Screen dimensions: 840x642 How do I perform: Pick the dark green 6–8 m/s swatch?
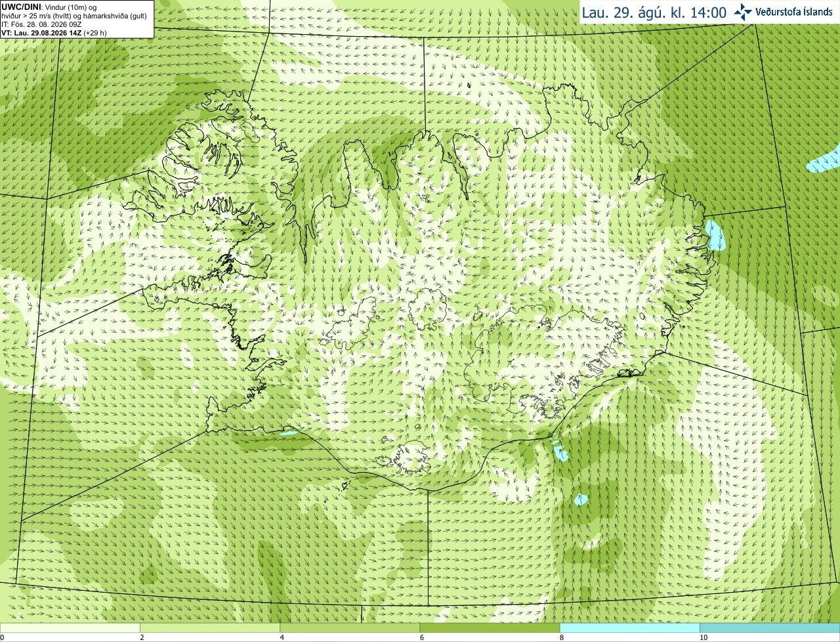pos(490,628)
